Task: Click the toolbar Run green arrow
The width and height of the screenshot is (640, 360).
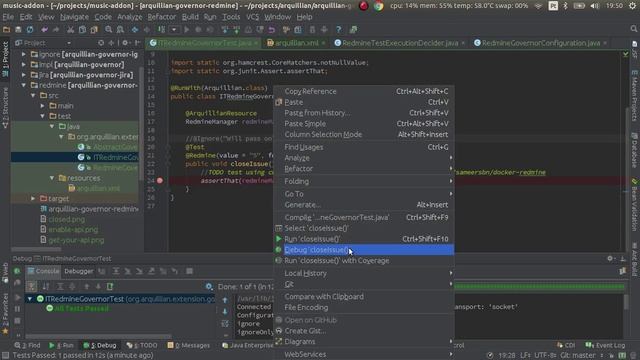Action: pyautogui.click(x=186, y=29)
